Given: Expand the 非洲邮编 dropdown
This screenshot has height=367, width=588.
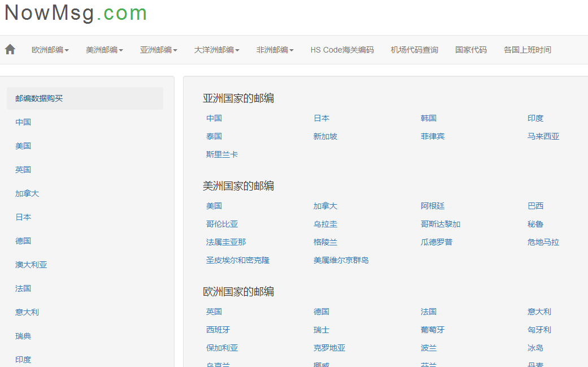Looking at the screenshot, I should point(275,50).
